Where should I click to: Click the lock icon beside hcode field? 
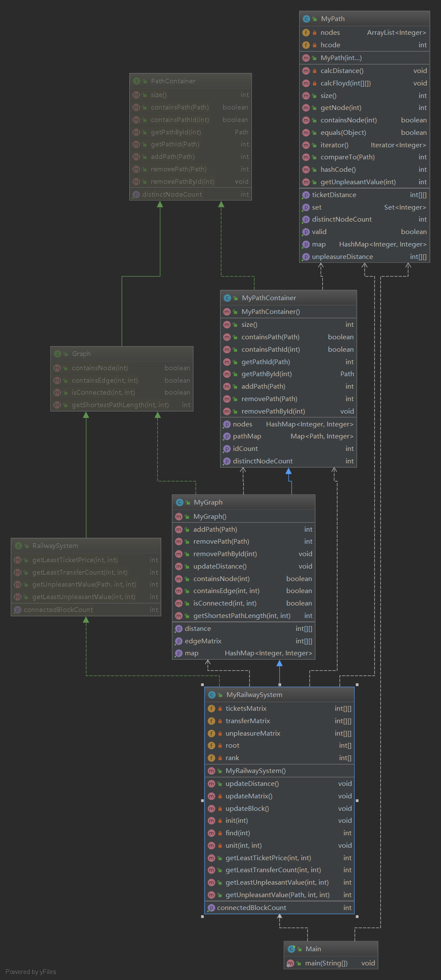click(x=315, y=45)
